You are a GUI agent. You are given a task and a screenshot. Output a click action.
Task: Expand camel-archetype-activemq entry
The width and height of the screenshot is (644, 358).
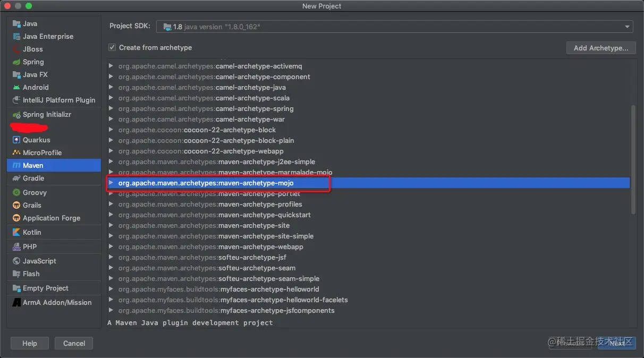point(111,66)
